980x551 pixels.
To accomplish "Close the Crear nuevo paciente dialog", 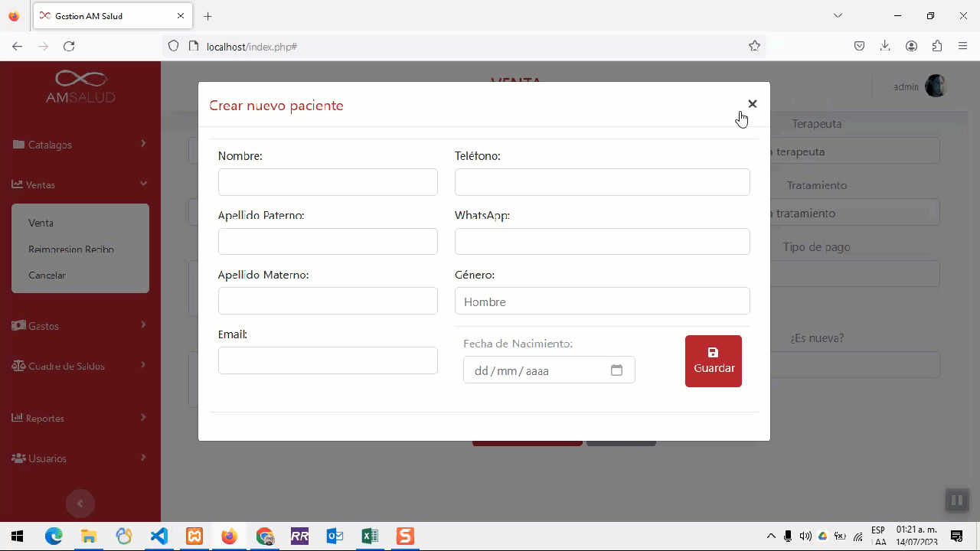I will coord(752,104).
